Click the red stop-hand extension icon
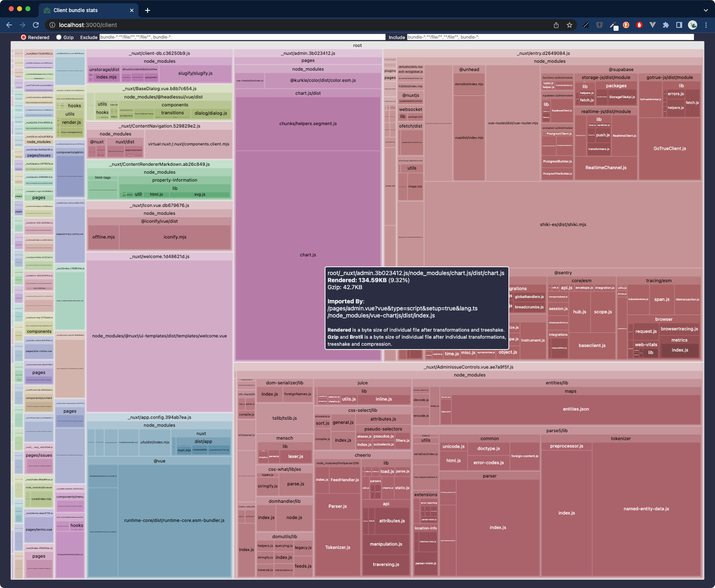This screenshot has height=588, width=715. tap(639, 25)
